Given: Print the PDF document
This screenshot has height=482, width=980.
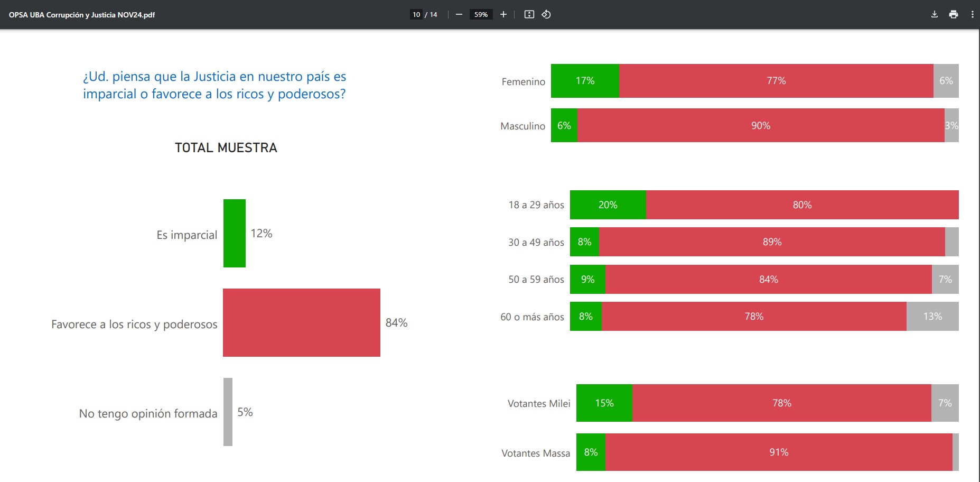Looking at the screenshot, I should pos(953,14).
